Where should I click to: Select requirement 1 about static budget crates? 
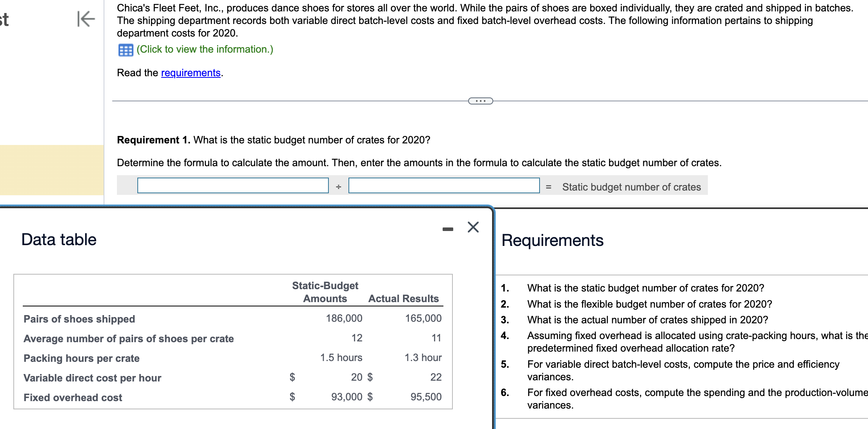[645, 288]
